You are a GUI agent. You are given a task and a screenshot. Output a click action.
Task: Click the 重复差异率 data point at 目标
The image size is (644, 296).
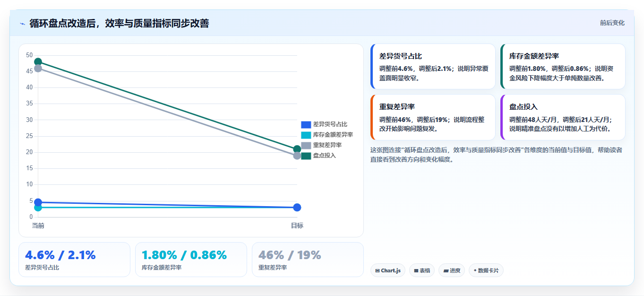click(297, 156)
